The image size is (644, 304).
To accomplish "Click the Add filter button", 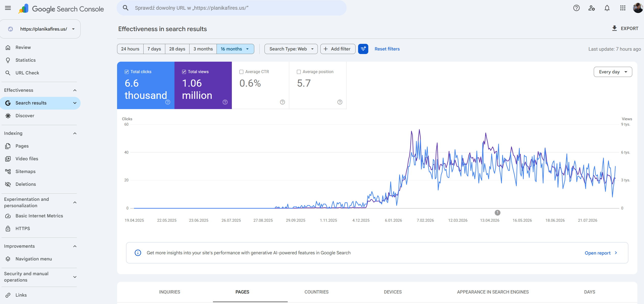I will point(338,49).
